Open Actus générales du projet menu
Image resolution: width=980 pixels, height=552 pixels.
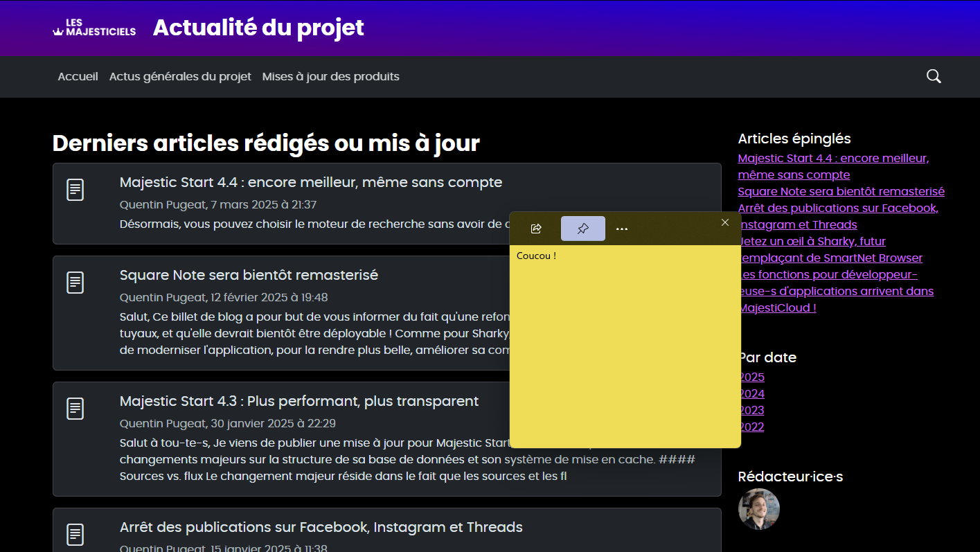pyautogui.click(x=180, y=76)
